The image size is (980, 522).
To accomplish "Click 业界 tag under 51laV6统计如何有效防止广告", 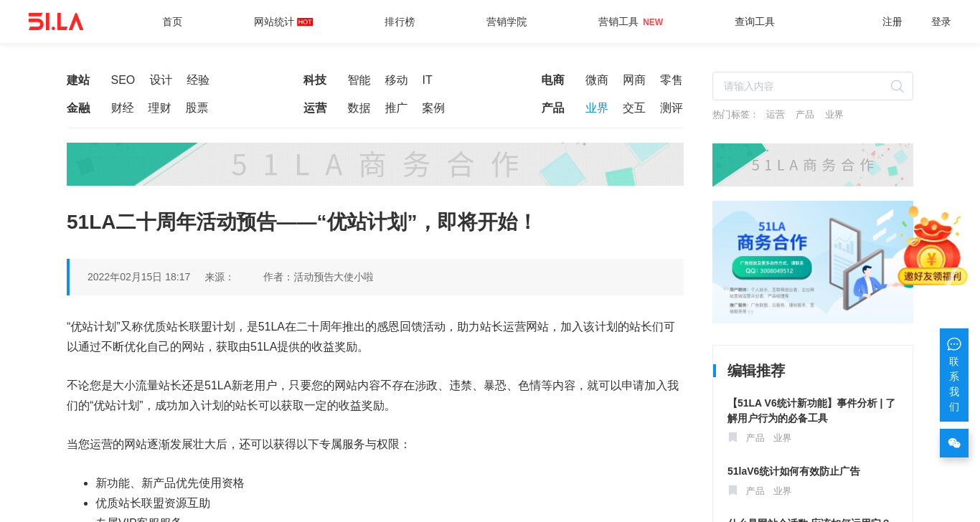I will point(782,491).
